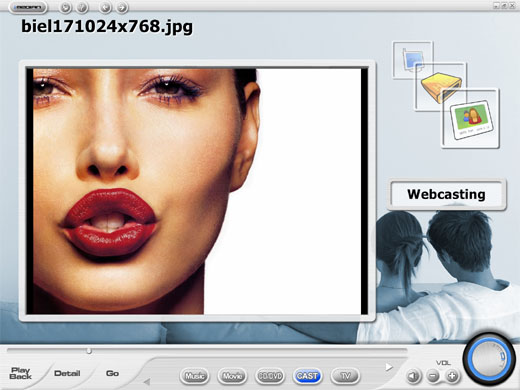The height and width of the screenshot is (390, 520).
Task: Click the progress slider handle
Action: click(89, 350)
